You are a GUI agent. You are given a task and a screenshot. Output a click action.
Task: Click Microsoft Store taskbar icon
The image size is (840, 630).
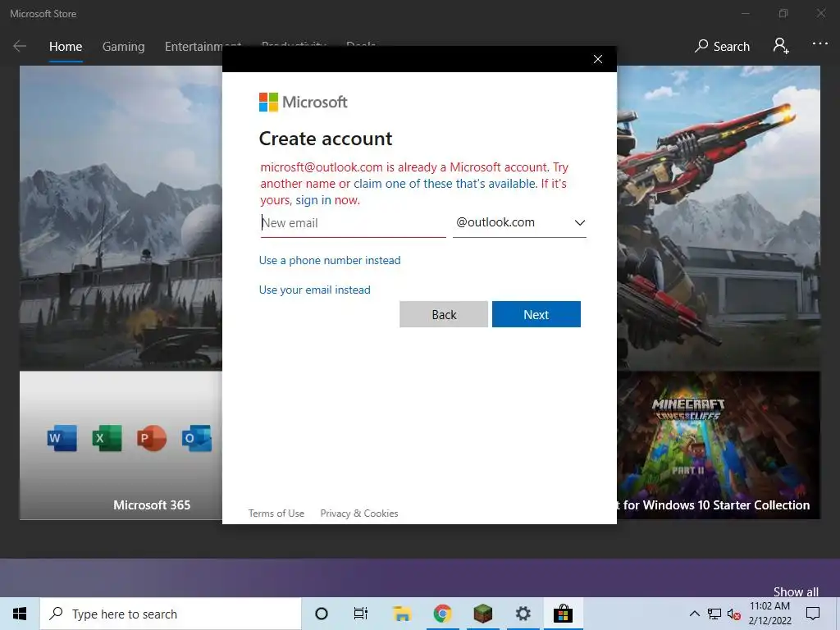pyautogui.click(x=563, y=614)
